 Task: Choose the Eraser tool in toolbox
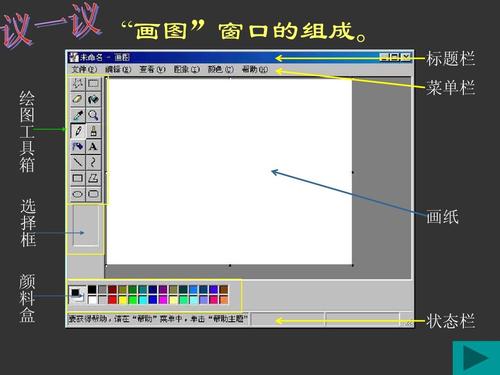coord(78,99)
